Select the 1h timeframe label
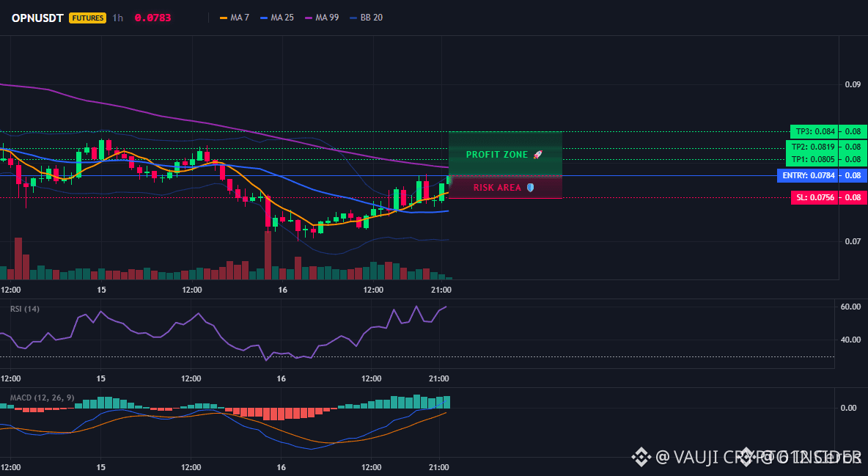 point(117,18)
